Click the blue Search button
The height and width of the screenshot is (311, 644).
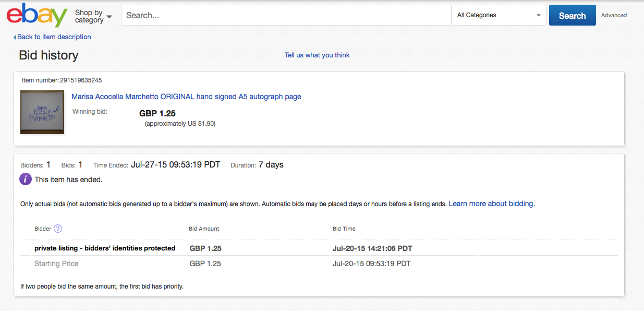(572, 16)
